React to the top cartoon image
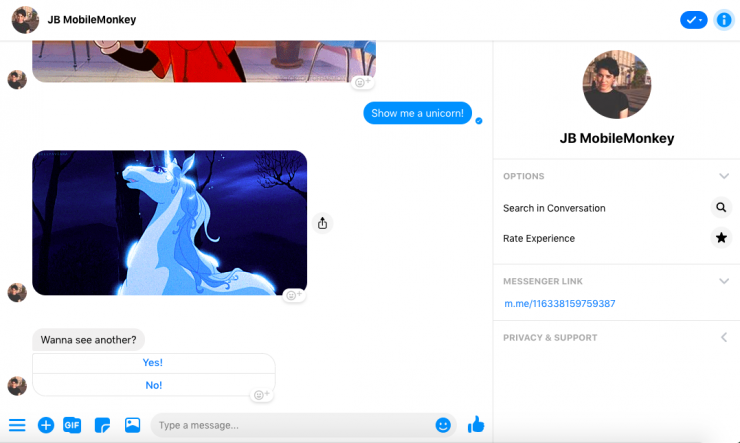 tap(362, 83)
